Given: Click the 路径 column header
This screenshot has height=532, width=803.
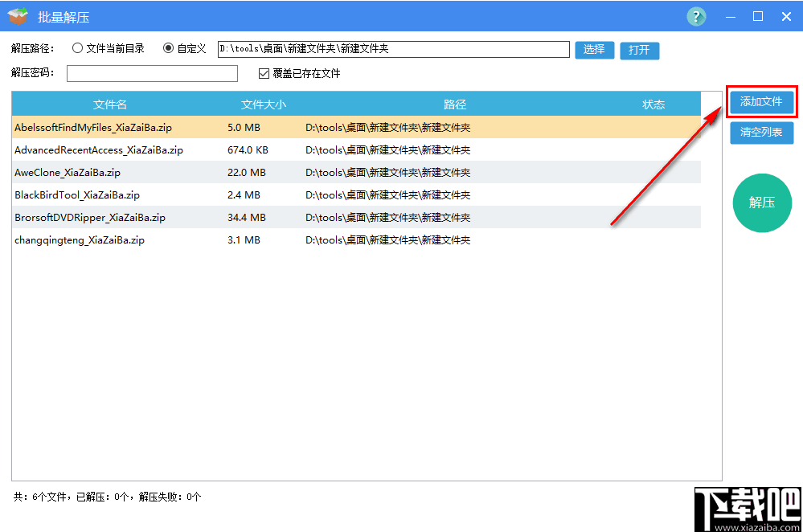Looking at the screenshot, I should tap(455, 104).
